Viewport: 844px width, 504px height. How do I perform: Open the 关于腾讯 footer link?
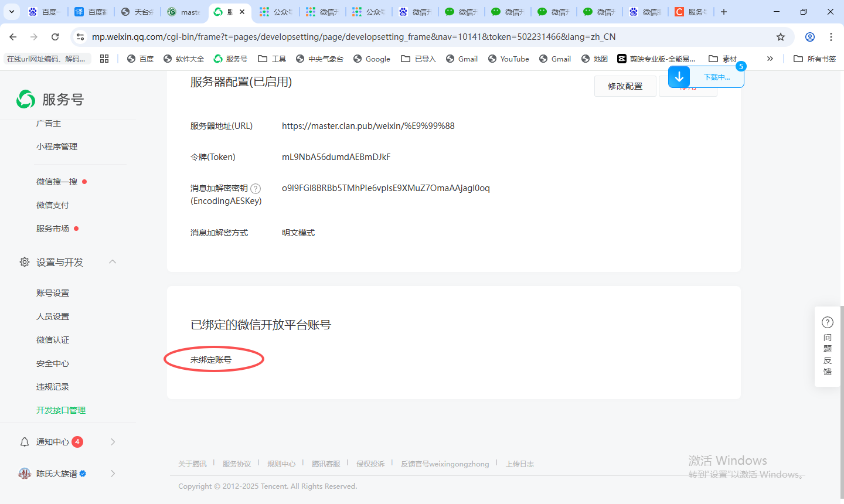192,464
